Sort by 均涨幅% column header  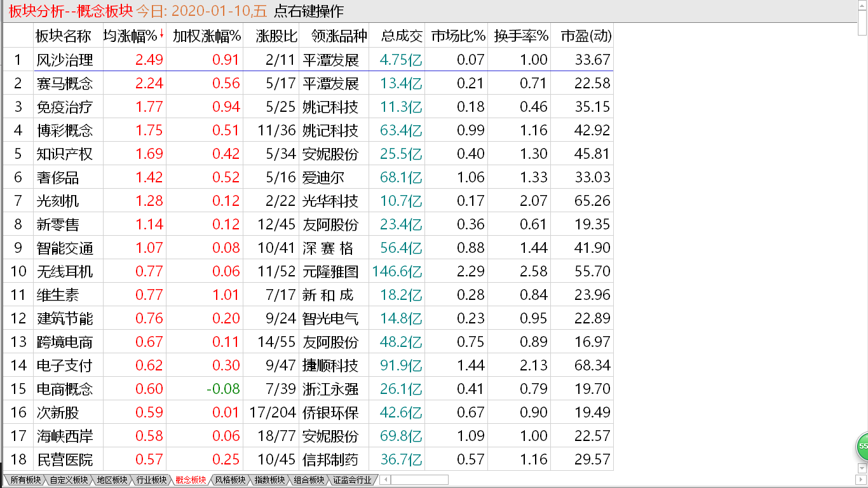133,36
